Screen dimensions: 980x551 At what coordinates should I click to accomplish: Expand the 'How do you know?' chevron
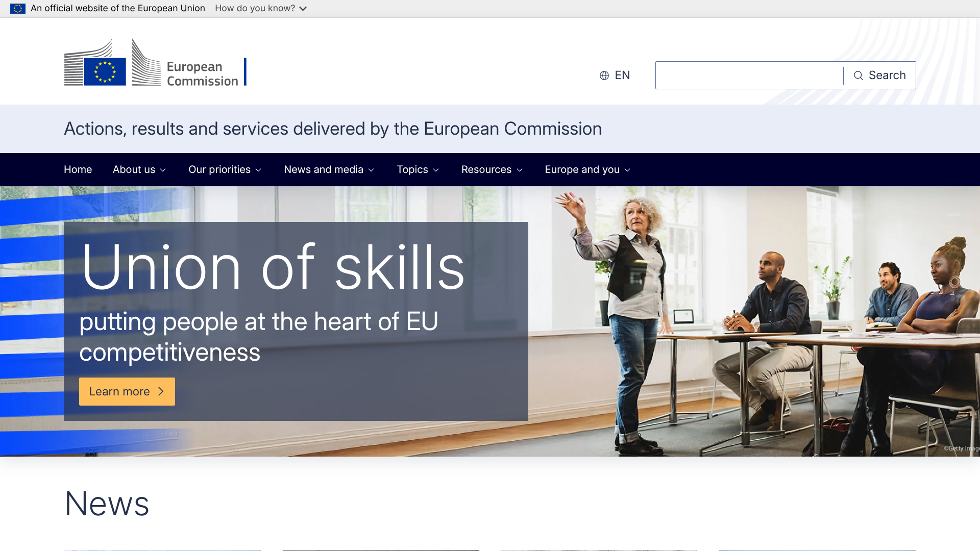click(x=303, y=9)
